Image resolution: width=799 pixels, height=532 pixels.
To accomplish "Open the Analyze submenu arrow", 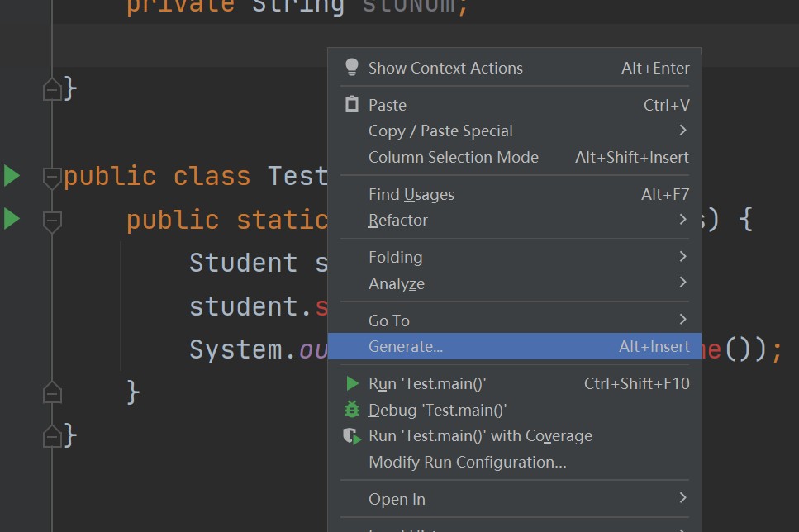I will point(682,283).
